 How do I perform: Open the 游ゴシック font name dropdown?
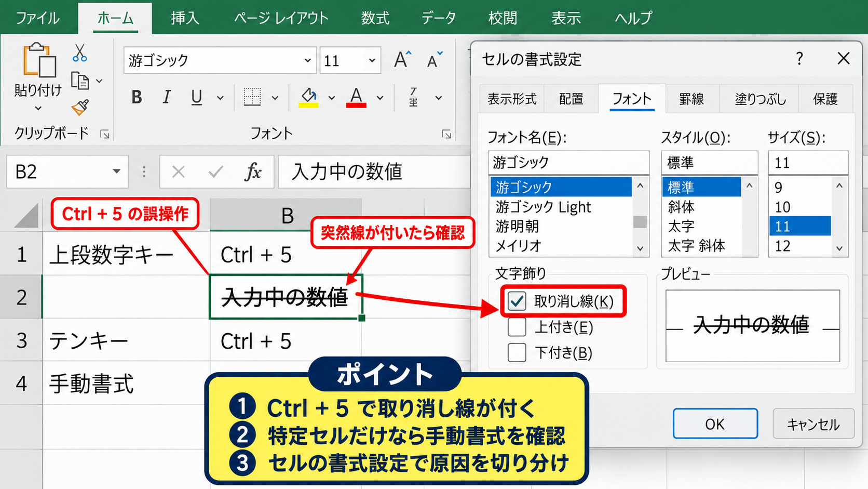(x=307, y=60)
